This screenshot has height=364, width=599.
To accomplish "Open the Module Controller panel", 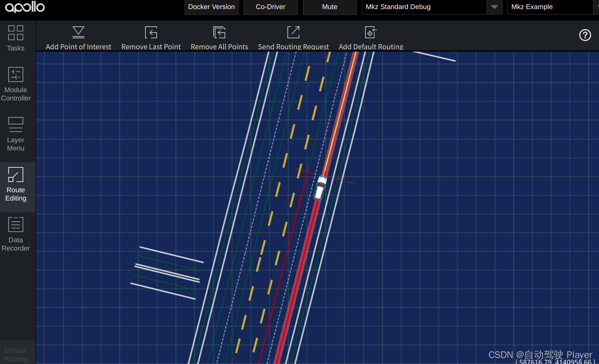I will [x=15, y=84].
